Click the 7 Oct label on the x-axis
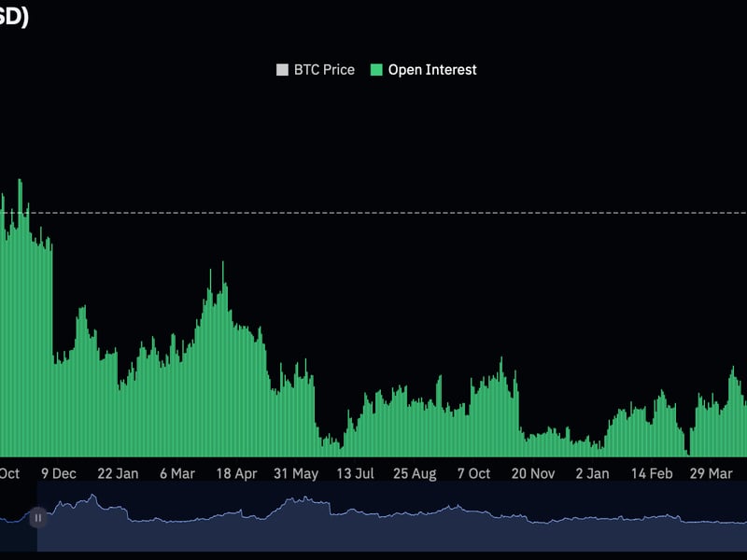747x560 pixels. coord(476,473)
